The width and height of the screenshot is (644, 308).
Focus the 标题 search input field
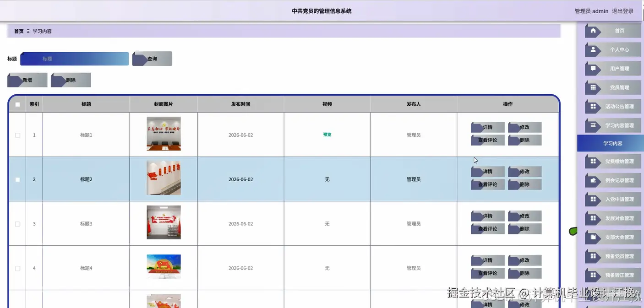(74, 59)
